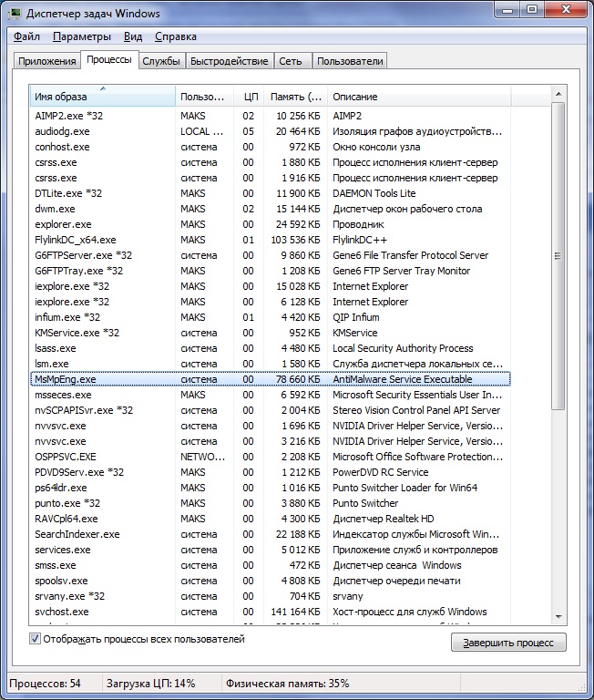This screenshot has height=700, width=594.
Task: Open the Параметры menu
Action: click(82, 36)
